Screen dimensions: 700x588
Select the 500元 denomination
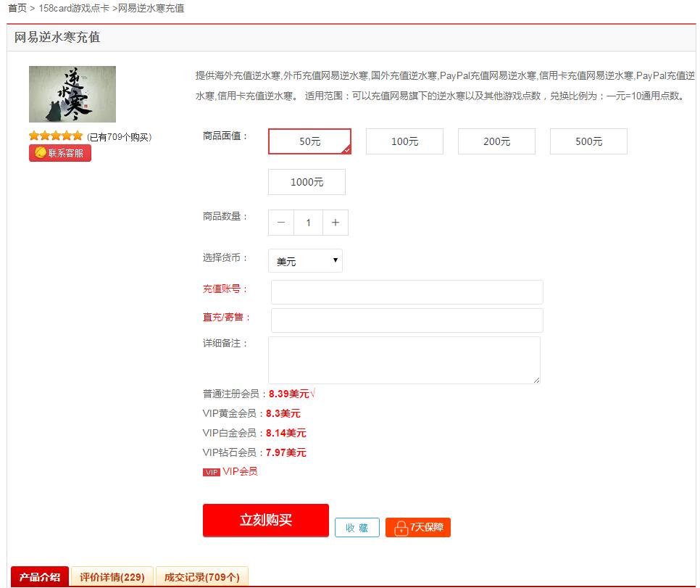[x=588, y=141]
